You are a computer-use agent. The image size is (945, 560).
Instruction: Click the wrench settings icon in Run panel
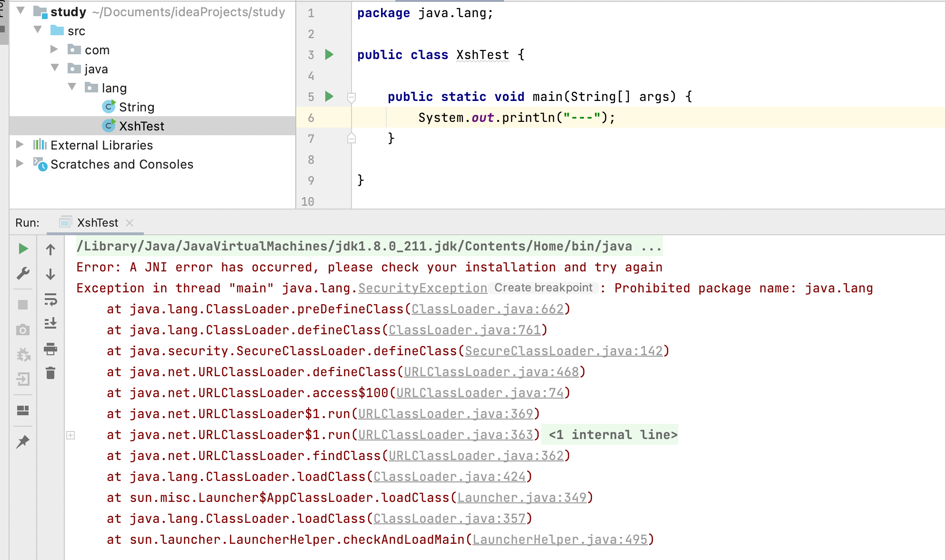pyautogui.click(x=23, y=273)
